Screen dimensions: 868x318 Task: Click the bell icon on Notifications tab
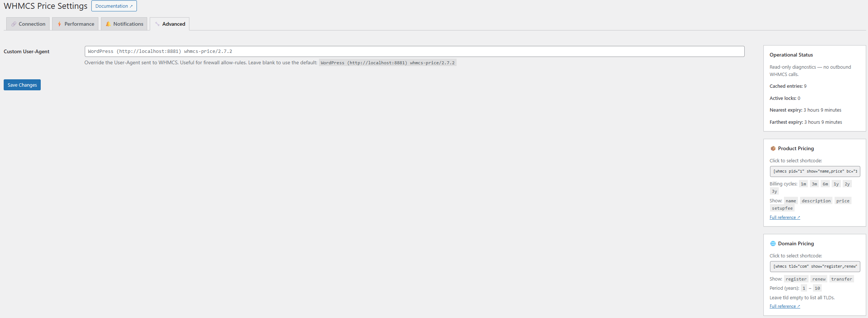(x=108, y=24)
